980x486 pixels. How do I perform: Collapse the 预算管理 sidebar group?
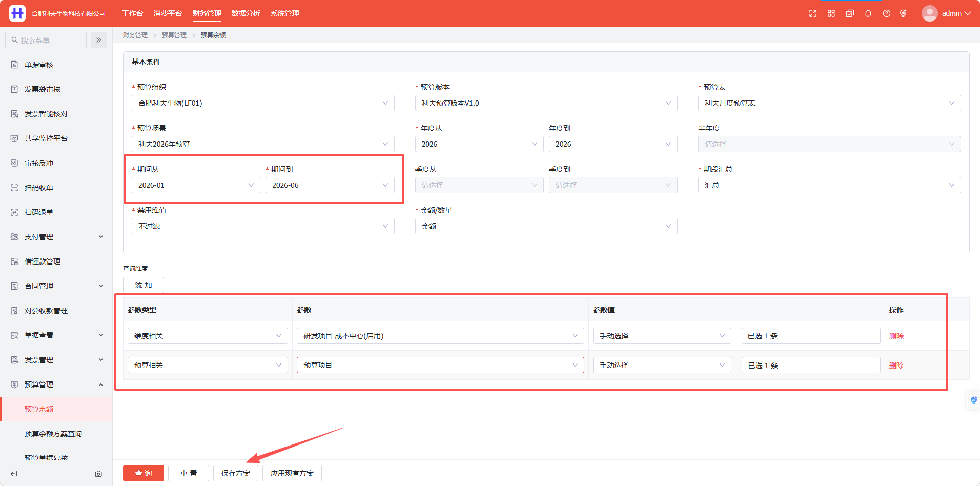(x=56, y=384)
